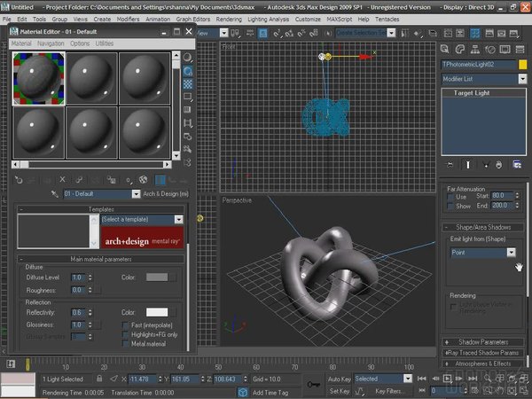The width and height of the screenshot is (532, 399).
Task: Open the Modify command panel tab
Action: pyautogui.click(x=459, y=49)
